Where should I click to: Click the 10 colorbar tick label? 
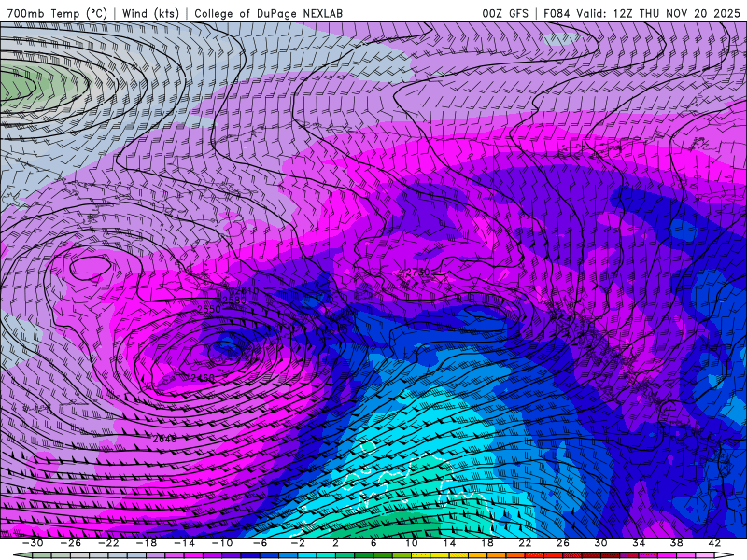coord(412,543)
